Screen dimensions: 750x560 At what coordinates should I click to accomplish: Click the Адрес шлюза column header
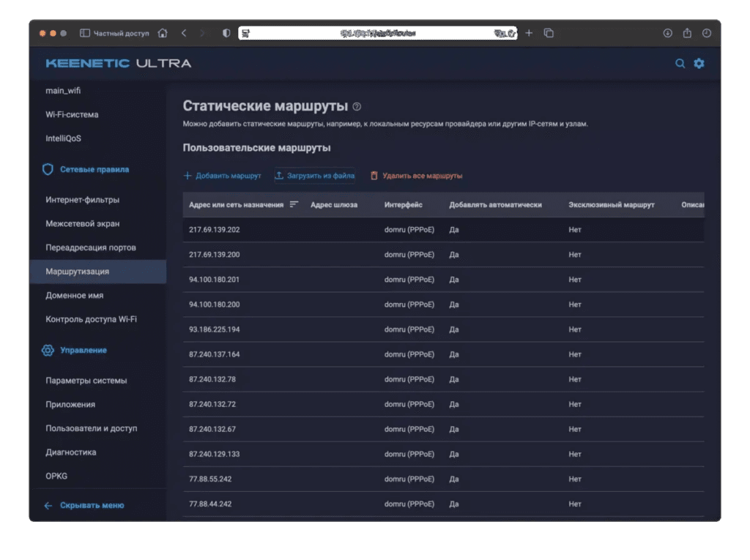[334, 205]
